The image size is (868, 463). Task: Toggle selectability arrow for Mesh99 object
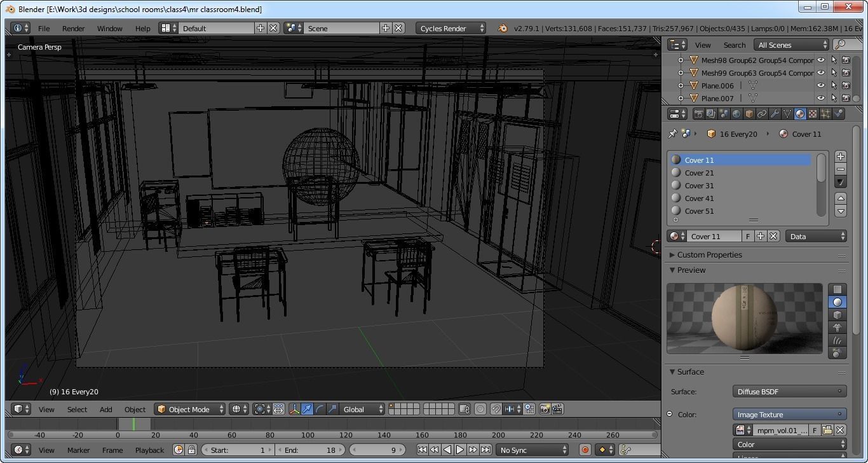[834, 73]
